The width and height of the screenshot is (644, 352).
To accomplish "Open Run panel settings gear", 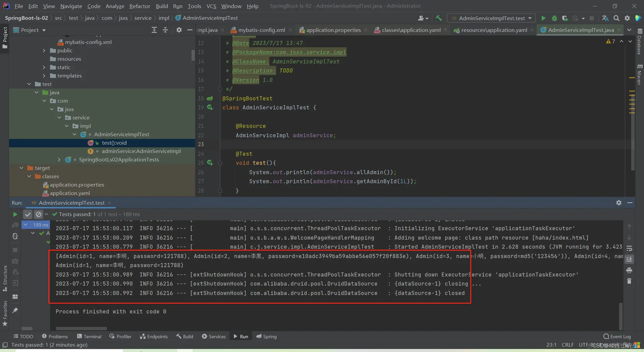I will 619,203.
